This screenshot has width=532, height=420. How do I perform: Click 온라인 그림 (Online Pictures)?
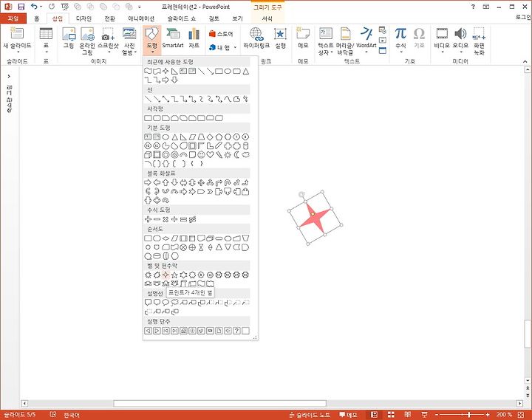coord(87,41)
